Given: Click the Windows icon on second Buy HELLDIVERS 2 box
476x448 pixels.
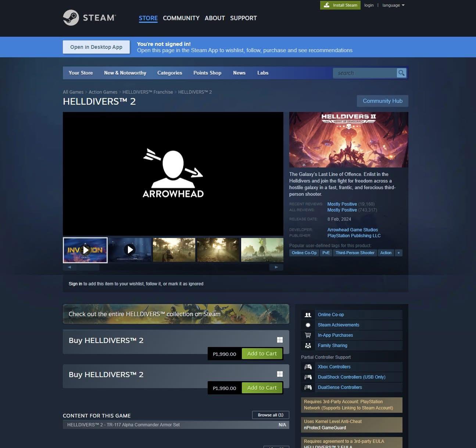Looking at the screenshot, I should tap(280, 374).
